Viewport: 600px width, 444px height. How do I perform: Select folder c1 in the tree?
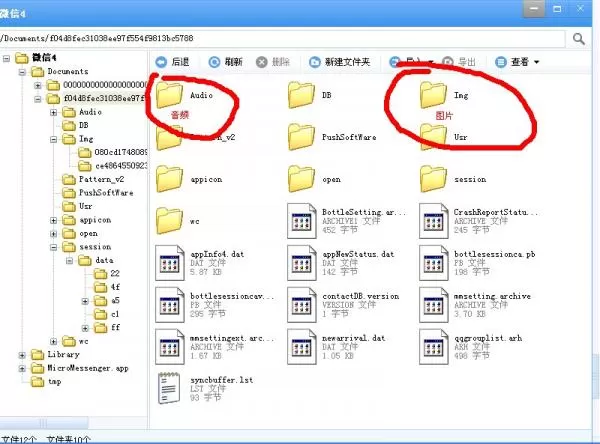pyautogui.click(x=107, y=314)
